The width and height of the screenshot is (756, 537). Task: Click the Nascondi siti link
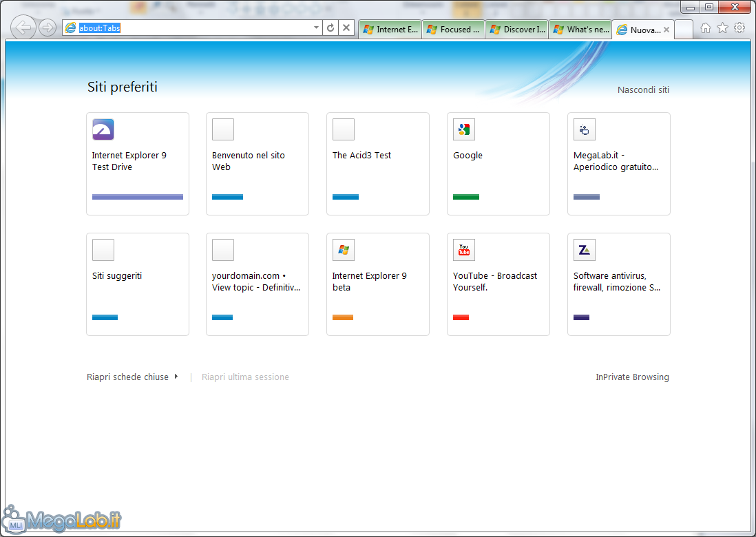click(x=643, y=89)
